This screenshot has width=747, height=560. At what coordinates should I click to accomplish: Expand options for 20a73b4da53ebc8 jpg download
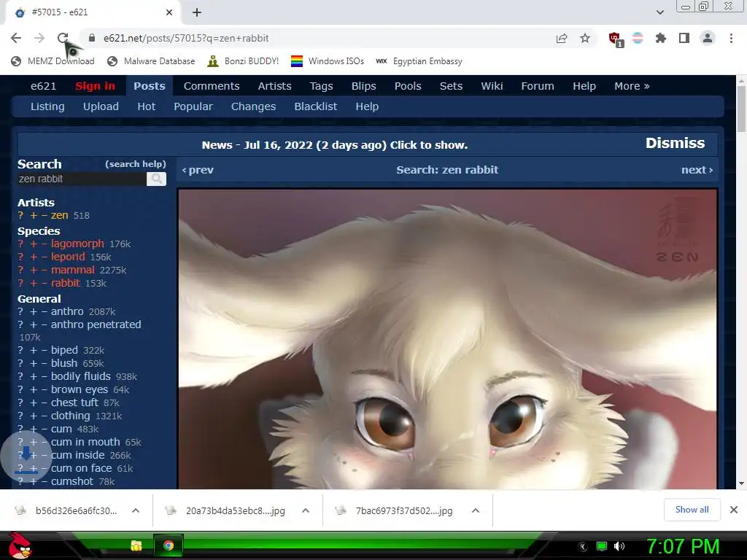click(306, 510)
